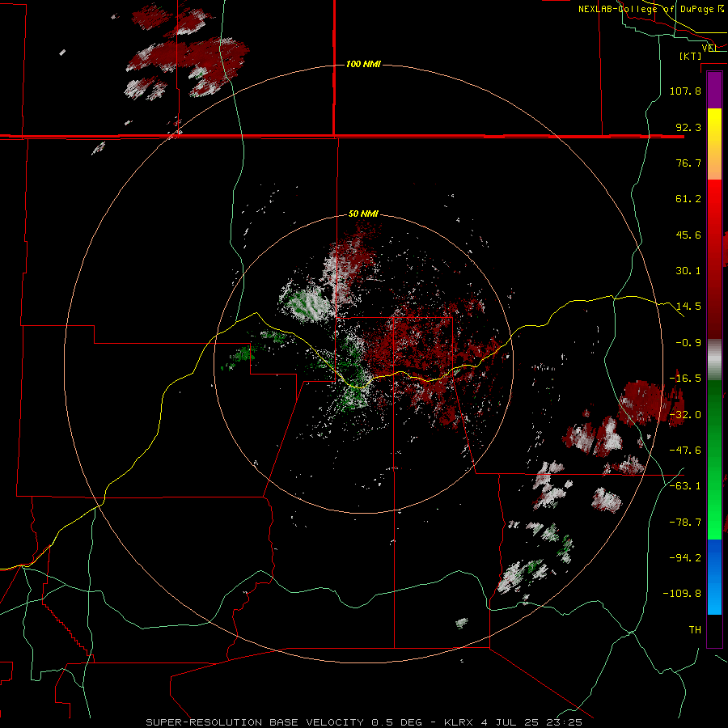Click the Super-Resolution Base Velocity caption text
Viewport: 728px width, 728px height.
pos(364,722)
